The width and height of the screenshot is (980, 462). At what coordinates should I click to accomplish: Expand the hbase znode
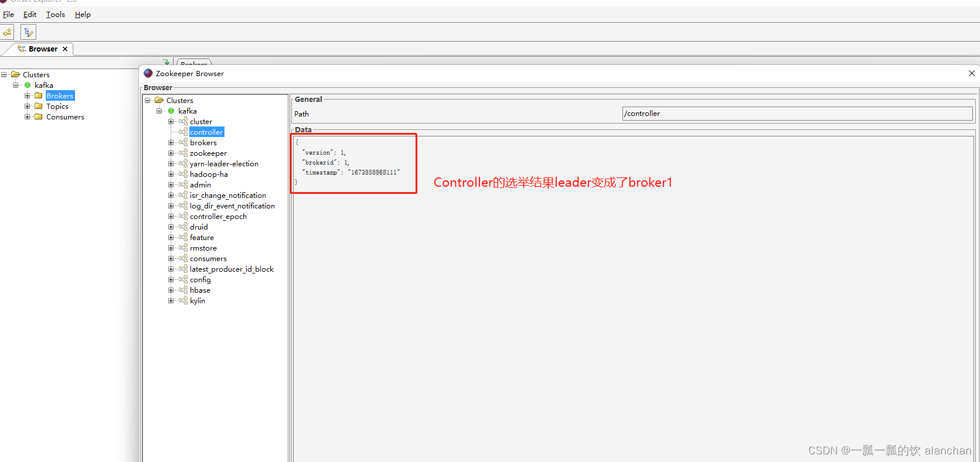coord(171,290)
